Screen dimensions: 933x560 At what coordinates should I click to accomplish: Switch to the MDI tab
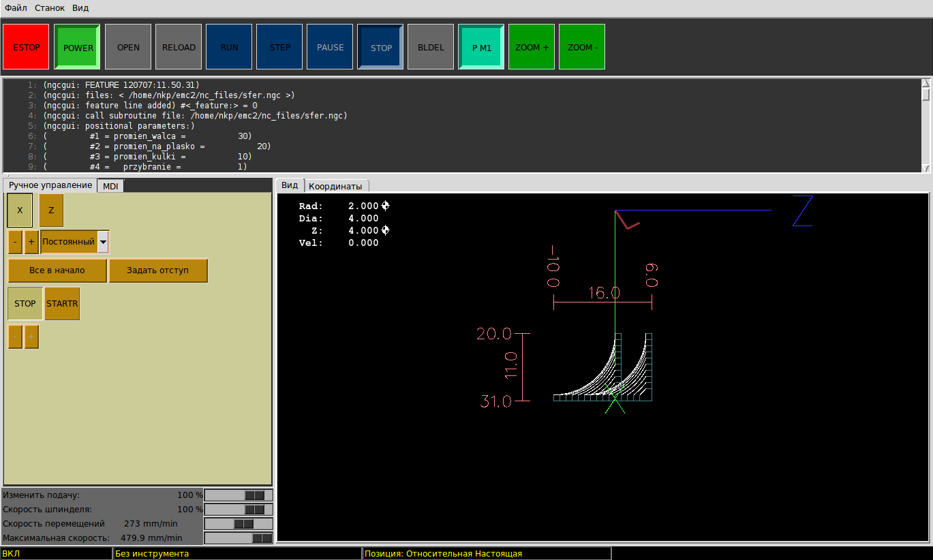[x=110, y=186]
